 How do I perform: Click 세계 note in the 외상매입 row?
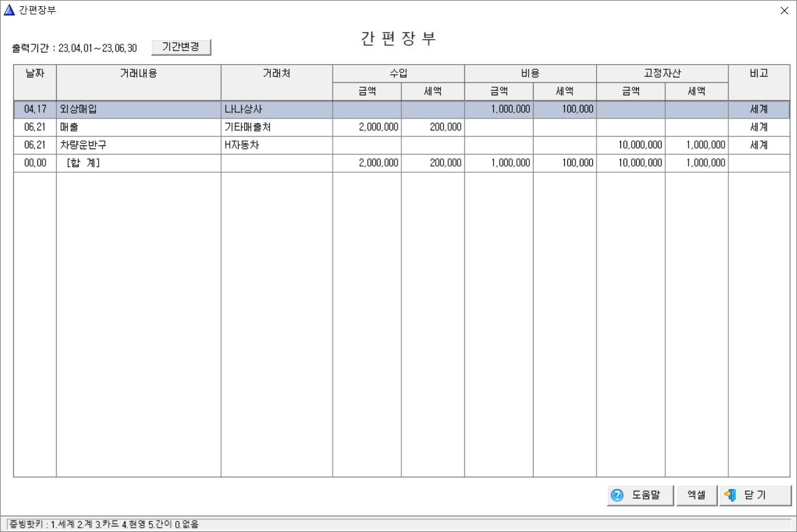(x=759, y=109)
